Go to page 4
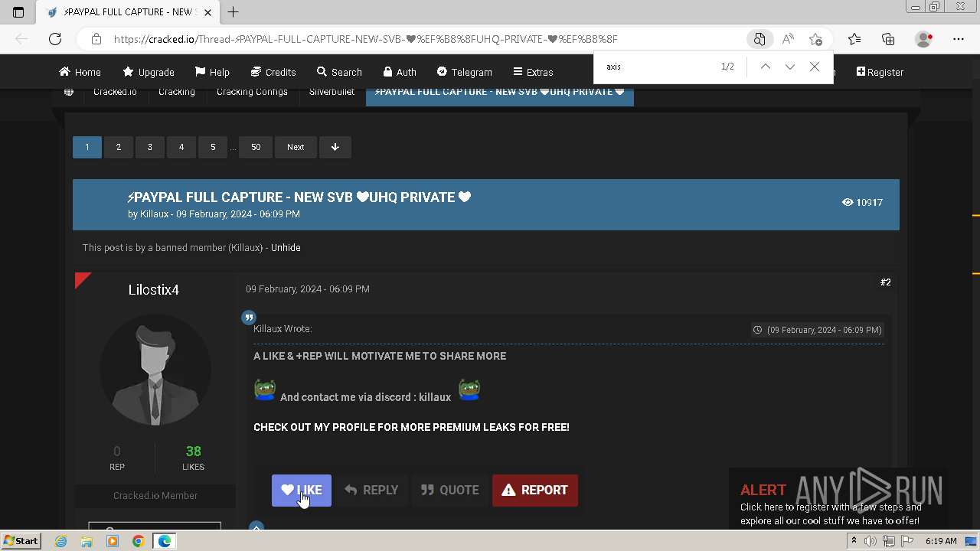980x551 pixels. (x=181, y=147)
